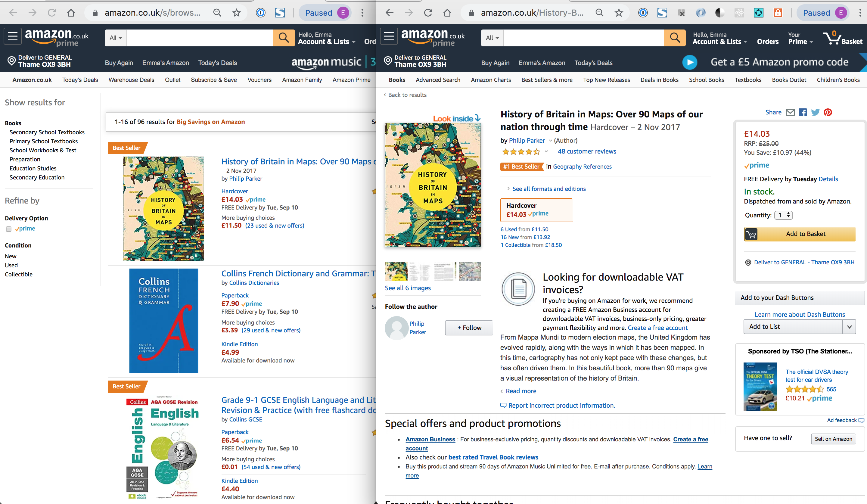Open Best Sellers & more tab
Image resolution: width=867 pixels, height=504 pixels.
(547, 80)
